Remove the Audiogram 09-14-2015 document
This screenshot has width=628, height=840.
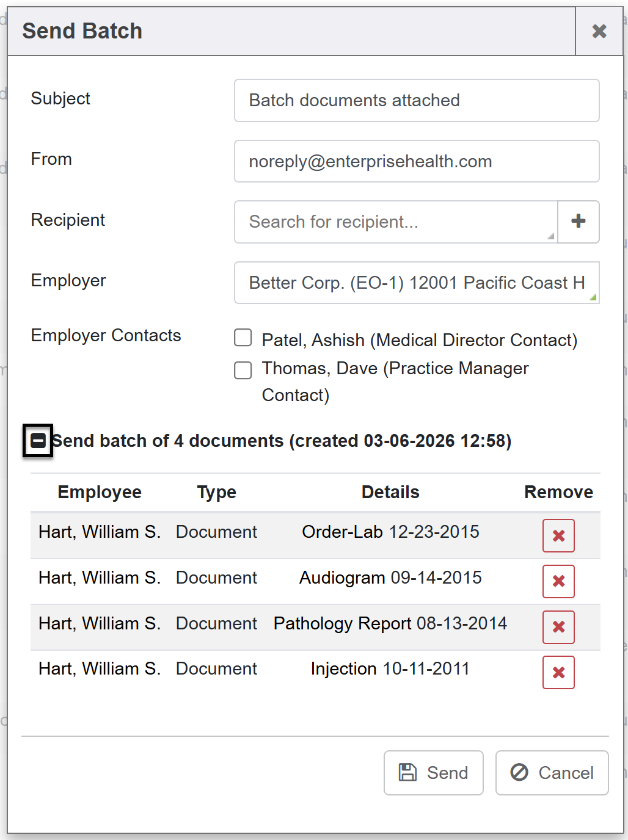(x=558, y=581)
